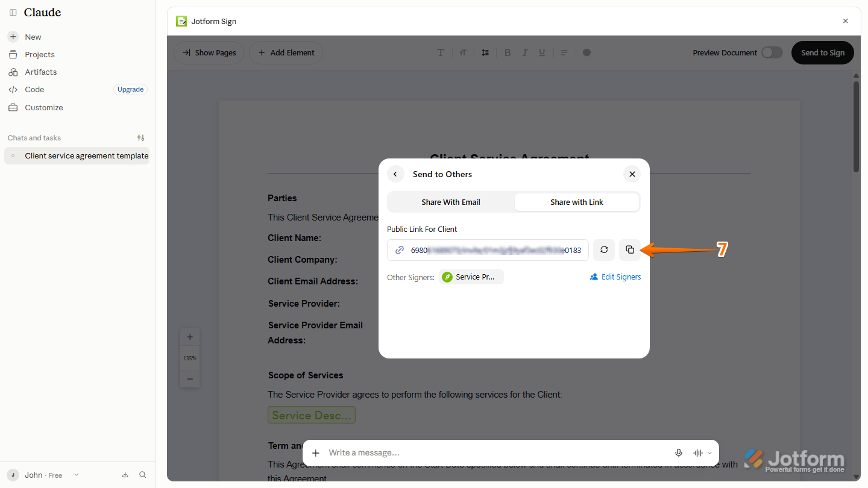Go back in the Send to Others dialog
The image size is (868, 488).
coord(395,174)
